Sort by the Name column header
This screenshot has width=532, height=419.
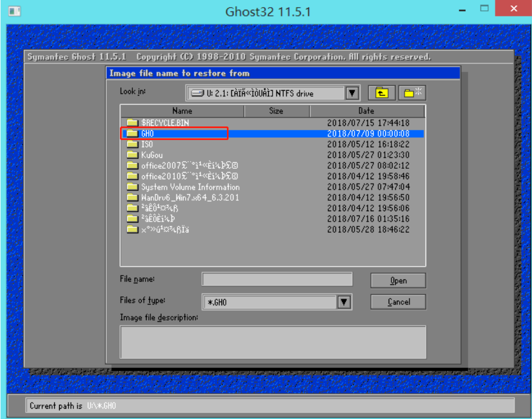(182, 111)
